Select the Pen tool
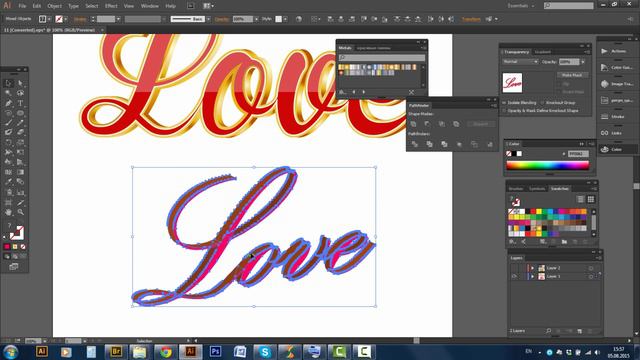This screenshot has width=640, height=360. pos(8,103)
